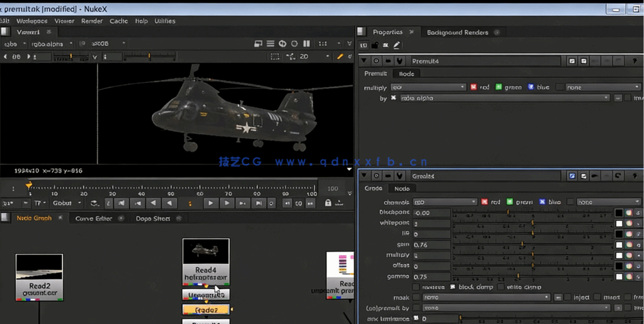Open the 'by' rgba.alpha dropdown

click(x=505, y=98)
